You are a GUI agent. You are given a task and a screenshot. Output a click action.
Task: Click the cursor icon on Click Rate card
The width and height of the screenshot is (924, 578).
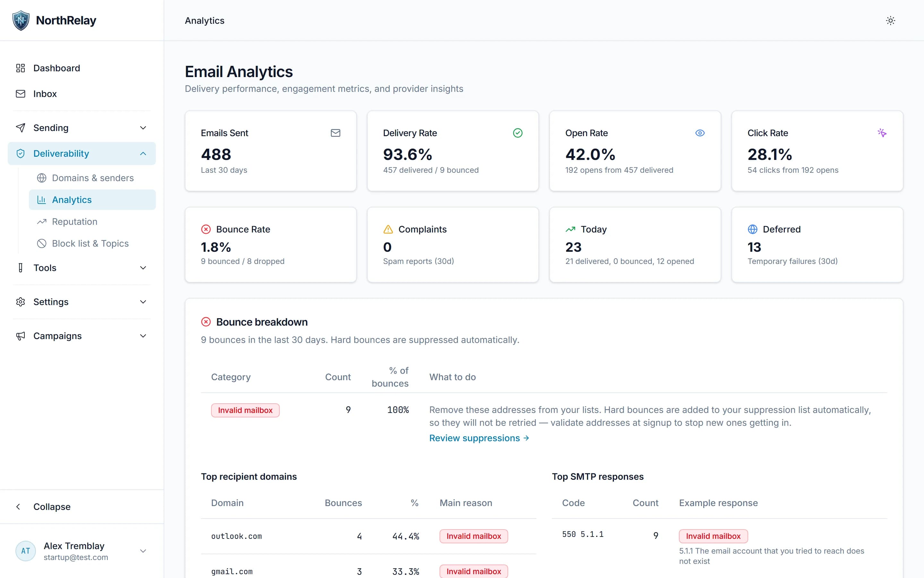pos(882,133)
